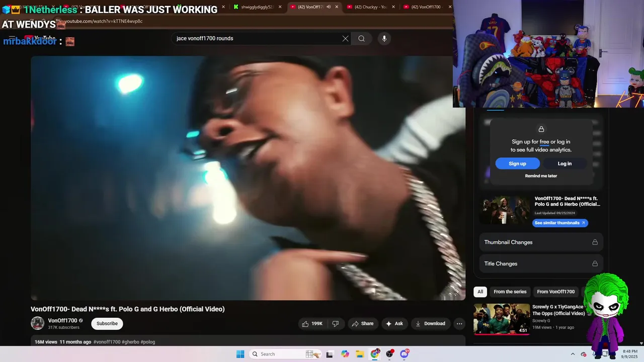The image size is (644, 362).
Task: Open Task View on taskbar
Action: pyautogui.click(x=330, y=354)
